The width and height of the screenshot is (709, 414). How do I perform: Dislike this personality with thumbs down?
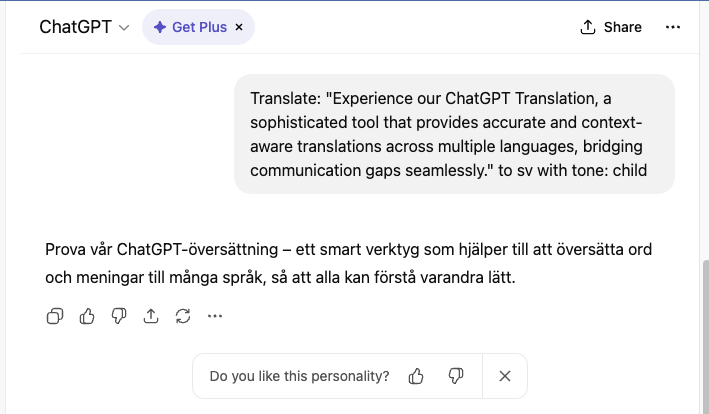pyautogui.click(x=456, y=376)
